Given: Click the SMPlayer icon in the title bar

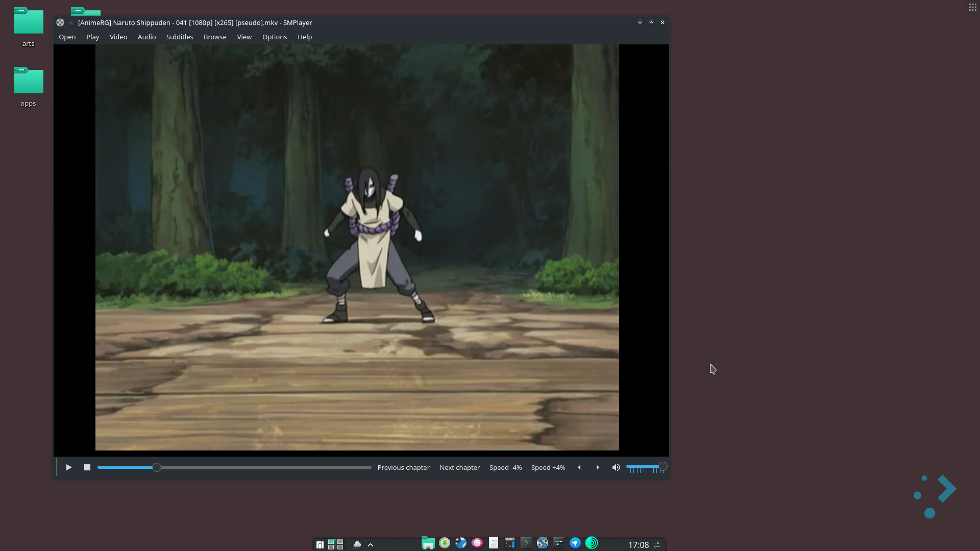Looking at the screenshot, I should point(60,23).
